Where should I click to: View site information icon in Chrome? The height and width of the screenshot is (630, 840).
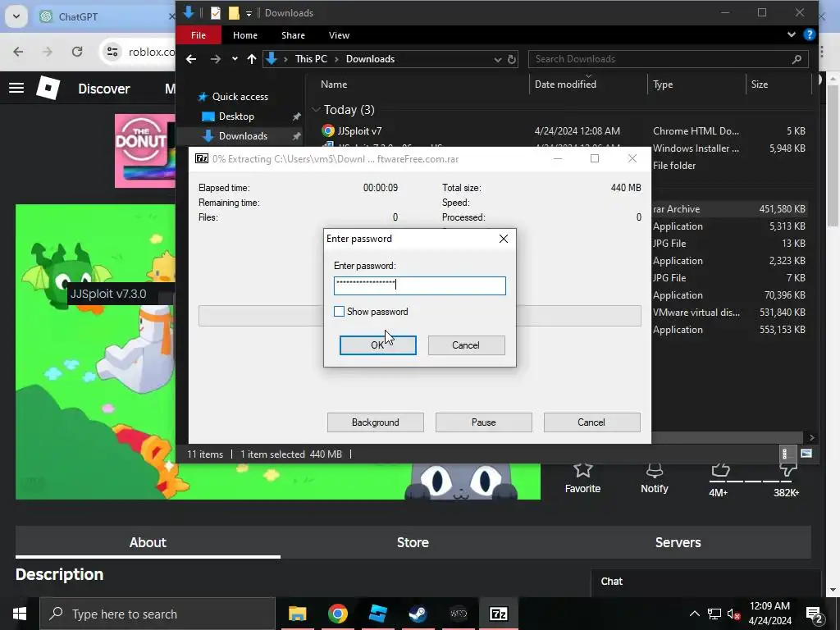(x=112, y=52)
